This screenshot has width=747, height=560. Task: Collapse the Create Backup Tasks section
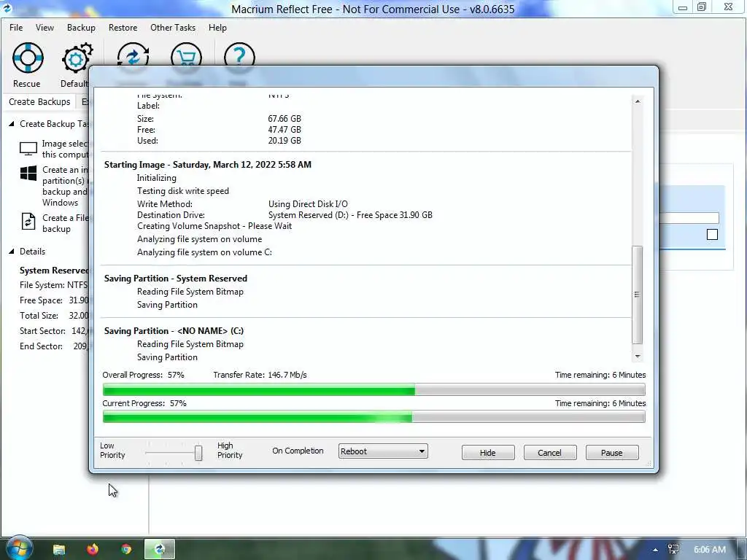pyautogui.click(x=12, y=124)
